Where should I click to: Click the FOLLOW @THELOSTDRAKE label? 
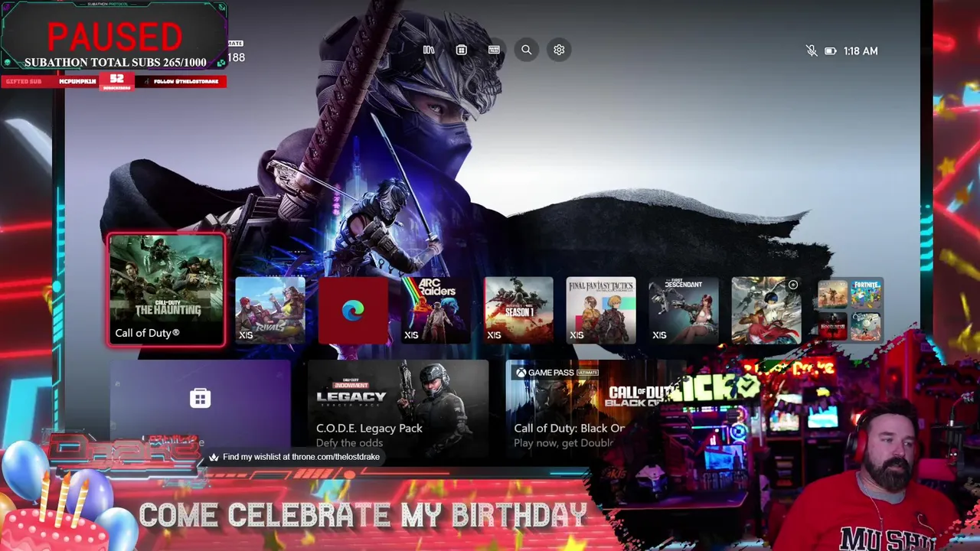pos(186,81)
